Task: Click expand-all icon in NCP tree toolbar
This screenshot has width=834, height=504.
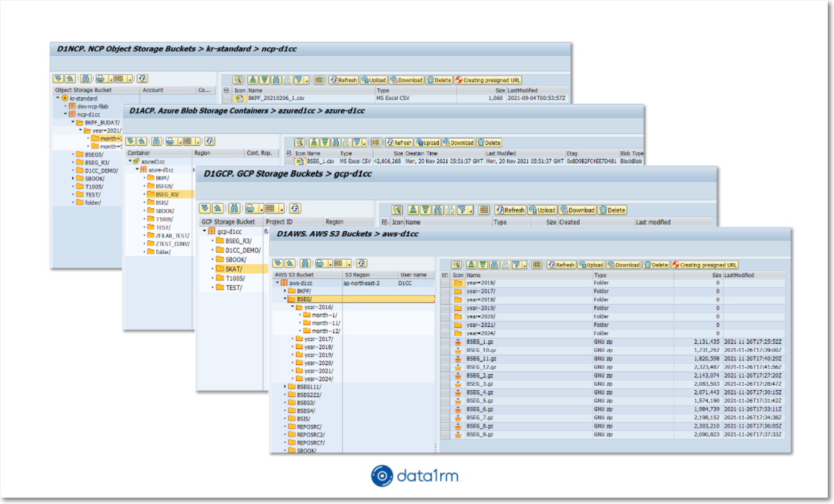Action: pyautogui.click(x=58, y=79)
